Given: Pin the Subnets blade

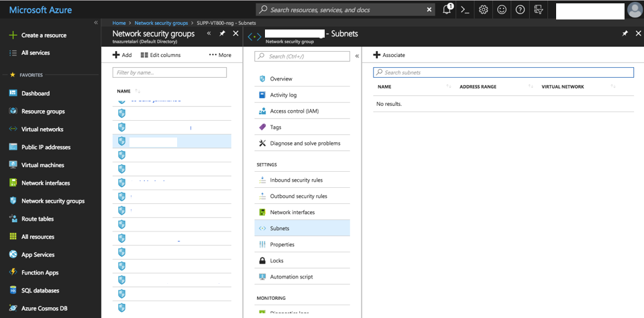Looking at the screenshot, I should (625, 33).
